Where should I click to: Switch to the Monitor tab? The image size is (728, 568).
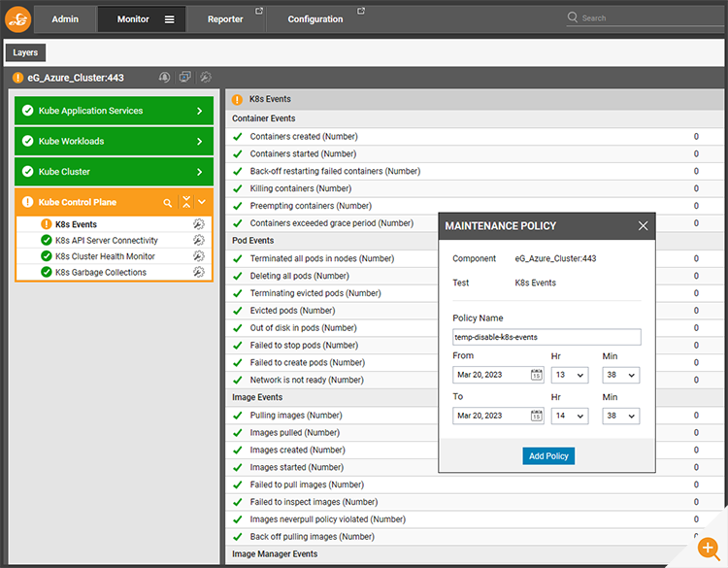[133, 19]
